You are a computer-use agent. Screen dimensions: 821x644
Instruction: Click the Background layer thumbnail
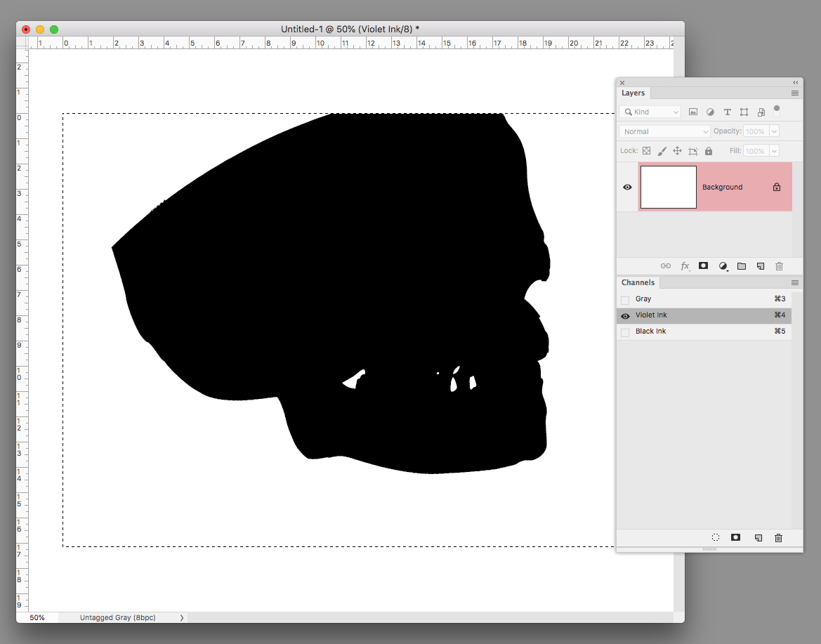tap(668, 188)
